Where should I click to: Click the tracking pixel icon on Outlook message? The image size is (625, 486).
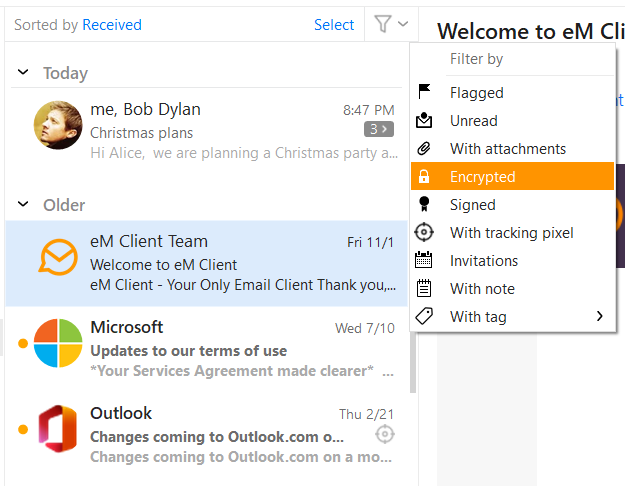click(385, 435)
